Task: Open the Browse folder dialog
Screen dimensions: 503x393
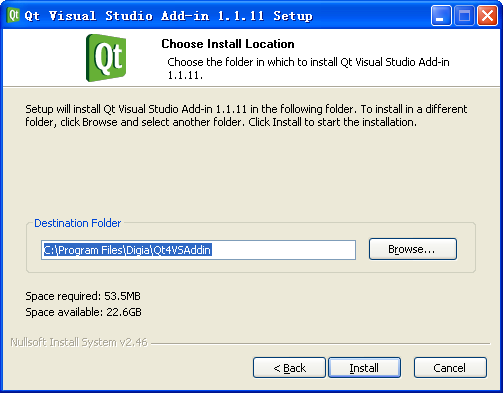Action: point(413,249)
